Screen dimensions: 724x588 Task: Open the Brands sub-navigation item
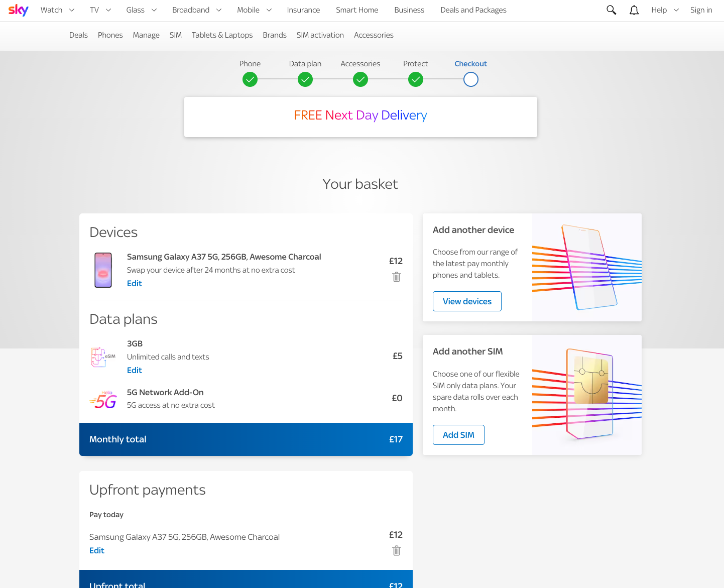pos(275,35)
